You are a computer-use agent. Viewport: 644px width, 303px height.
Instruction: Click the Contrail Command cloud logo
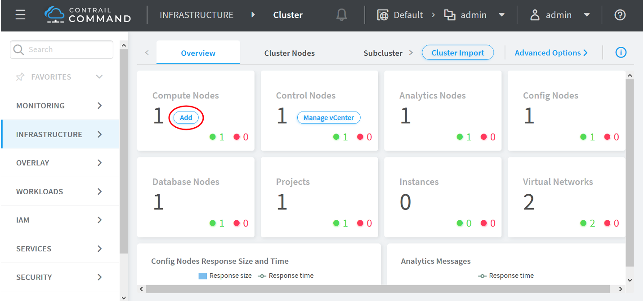[54, 14]
